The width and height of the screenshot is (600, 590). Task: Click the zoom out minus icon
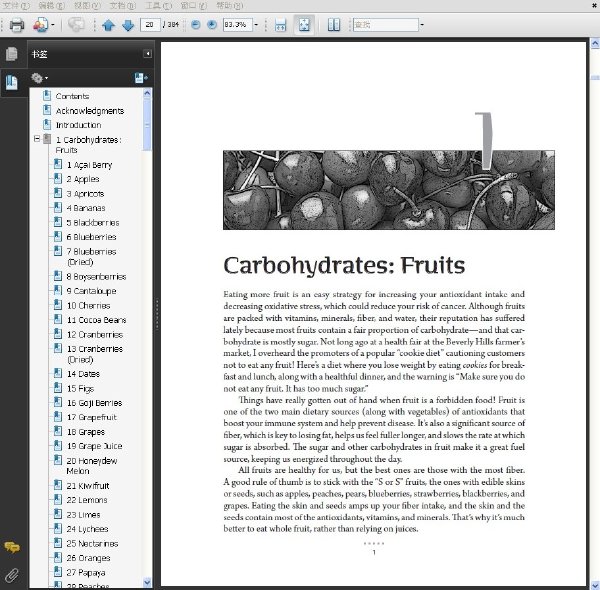(x=196, y=25)
